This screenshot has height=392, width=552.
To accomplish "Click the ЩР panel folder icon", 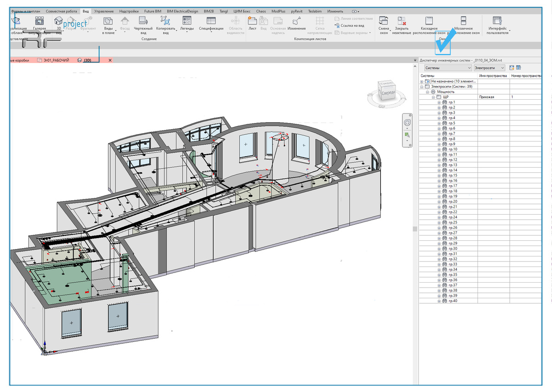I will click(439, 97).
